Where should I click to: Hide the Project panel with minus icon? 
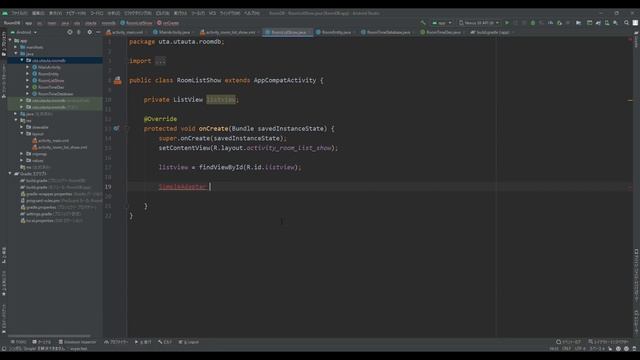click(x=98, y=32)
